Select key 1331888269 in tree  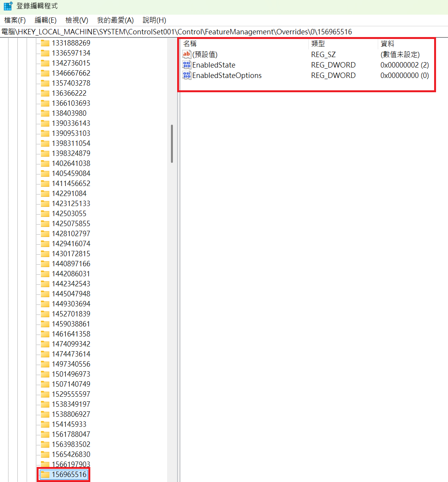(71, 43)
